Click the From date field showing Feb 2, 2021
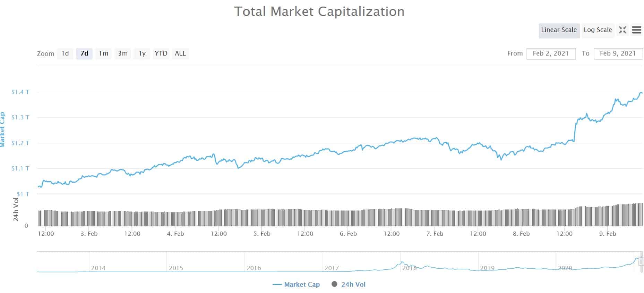 click(550, 53)
